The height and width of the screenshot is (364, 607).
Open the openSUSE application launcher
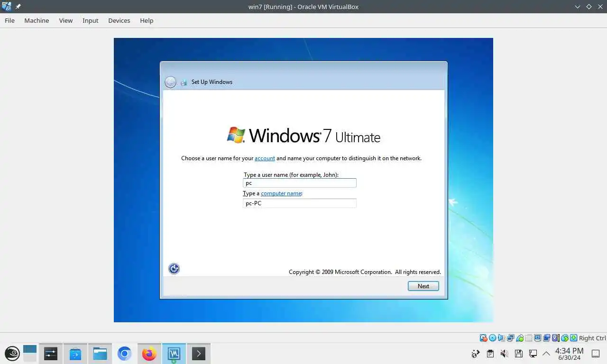[x=12, y=354]
